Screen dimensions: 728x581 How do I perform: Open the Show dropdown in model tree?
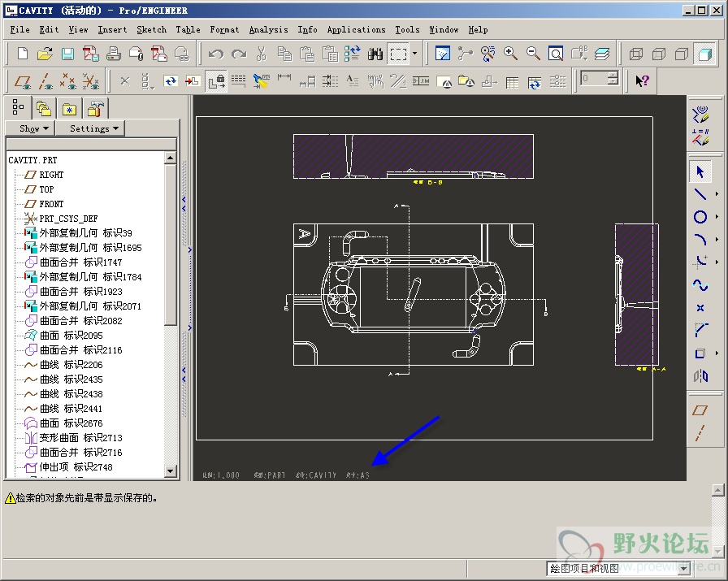pos(34,128)
